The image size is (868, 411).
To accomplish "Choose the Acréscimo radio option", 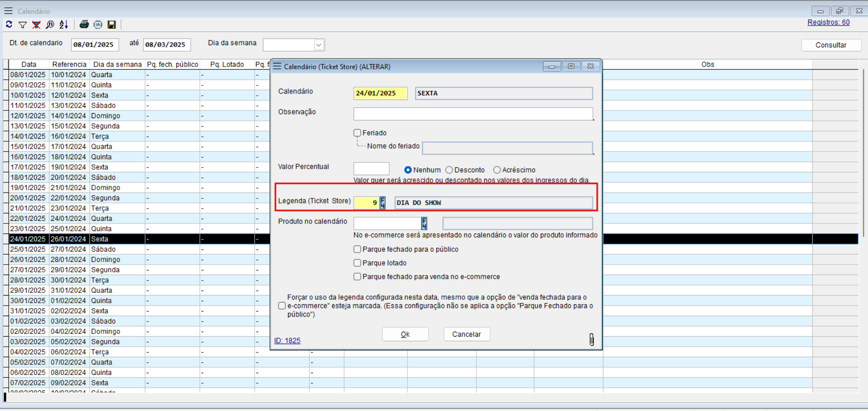I will (x=497, y=170).
